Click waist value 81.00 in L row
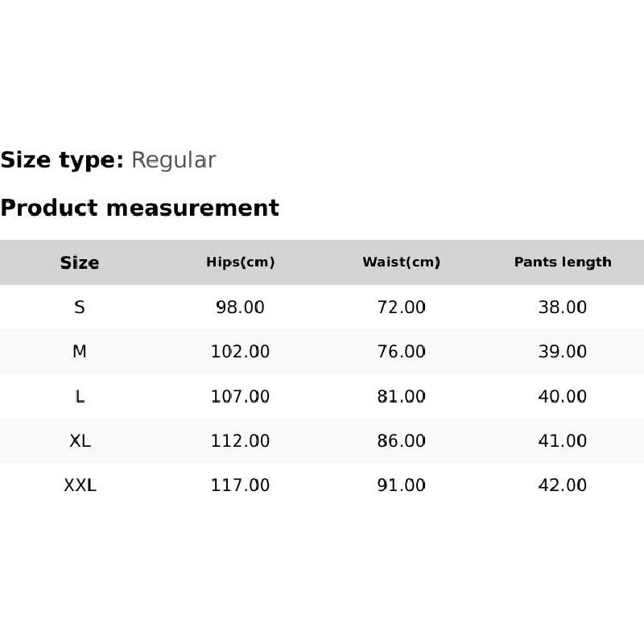 coord(402,397)
